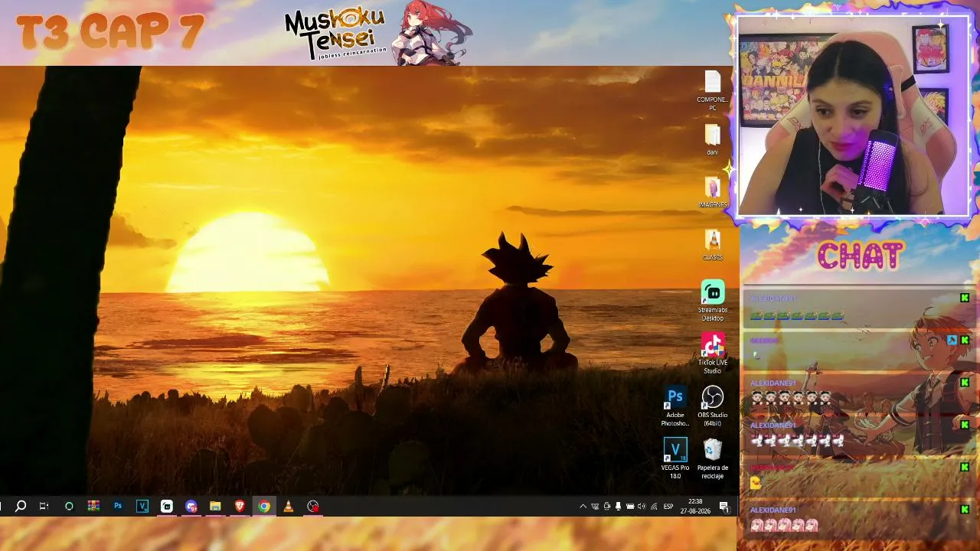The width and height of the screenshot is (980, 551).
Task: Select TikTok LIVE Studio desktop shortcut
Action: pyautogui.click(x=712, y=354)
